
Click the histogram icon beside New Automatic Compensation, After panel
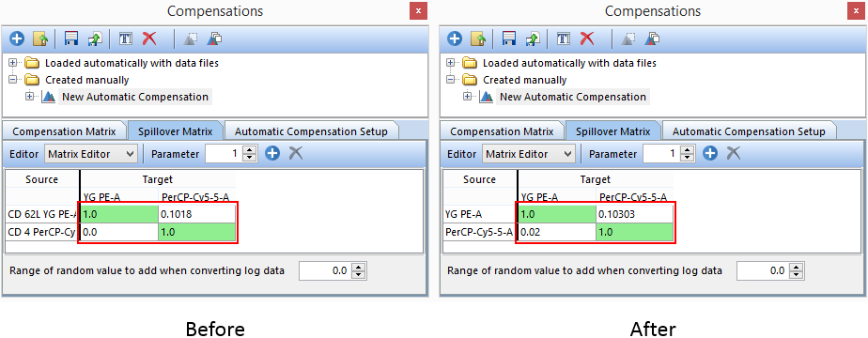coord(487,97)
